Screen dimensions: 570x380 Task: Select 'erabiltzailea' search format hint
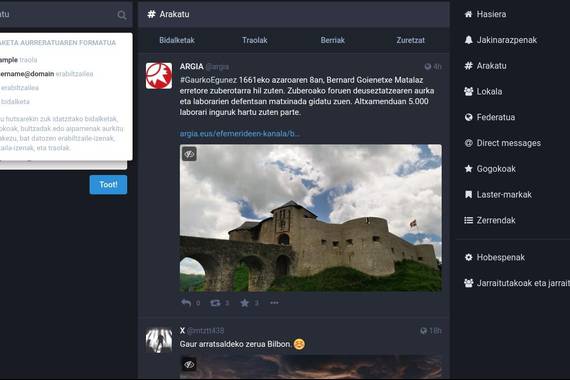pos(20,88)
